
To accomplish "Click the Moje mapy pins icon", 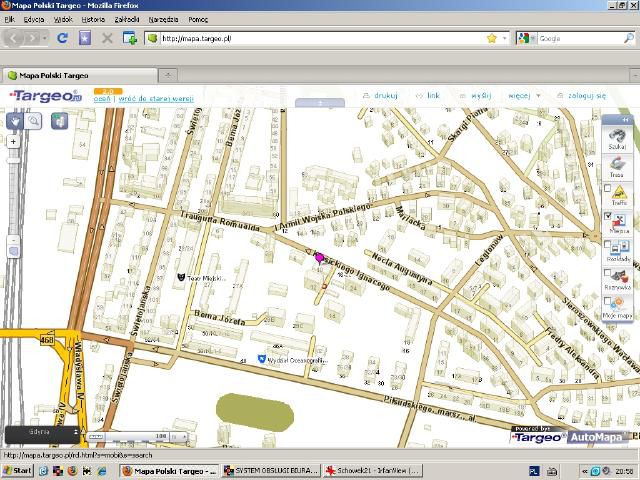I will 619,304.
